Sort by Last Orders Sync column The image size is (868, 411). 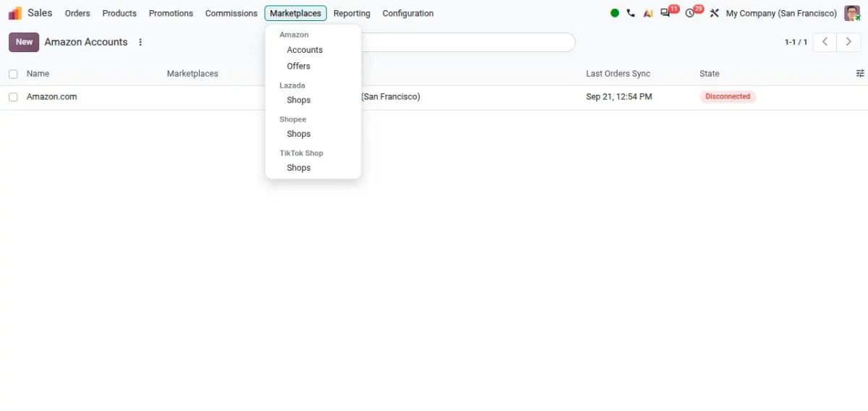[618, 74]
